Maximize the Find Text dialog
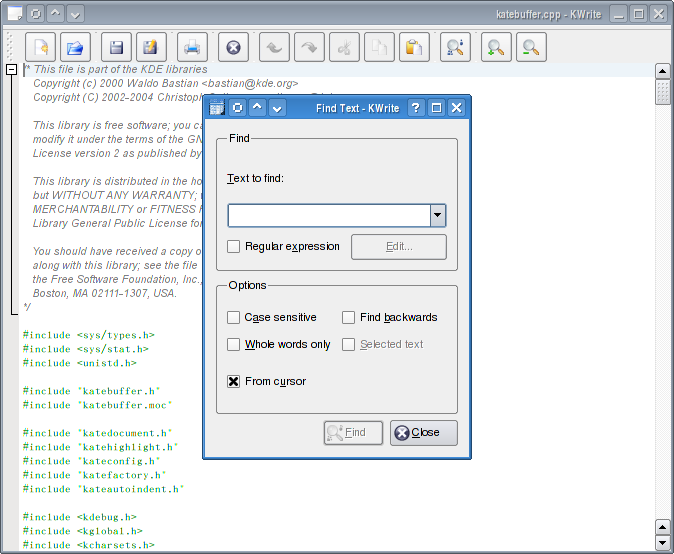 pyautogui.click(x=436, y=107)
